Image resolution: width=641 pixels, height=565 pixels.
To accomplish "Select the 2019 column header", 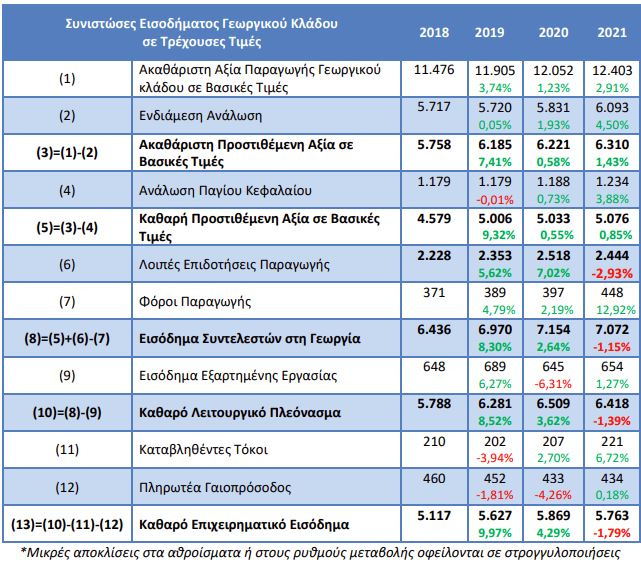I will coord(489,32).
